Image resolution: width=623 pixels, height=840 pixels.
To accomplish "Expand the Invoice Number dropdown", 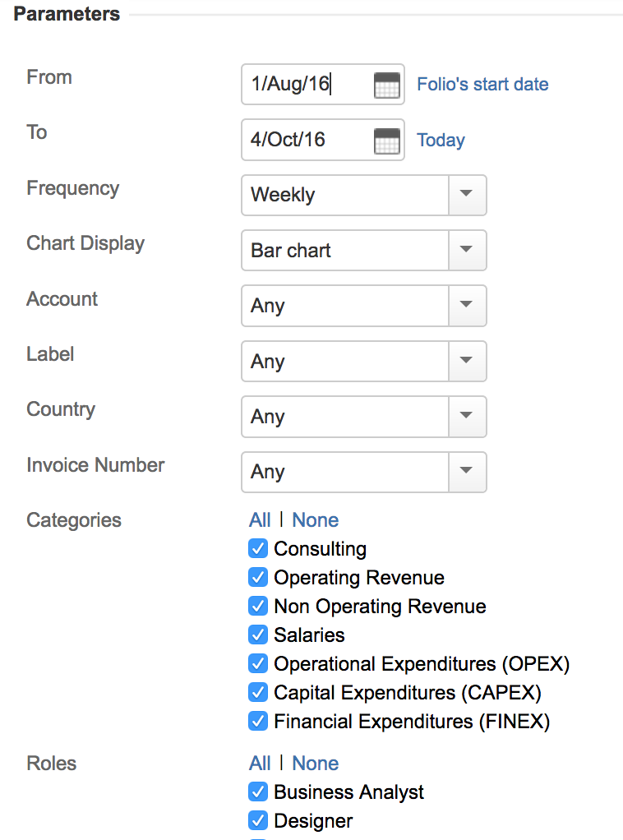I will pos(467,472).
